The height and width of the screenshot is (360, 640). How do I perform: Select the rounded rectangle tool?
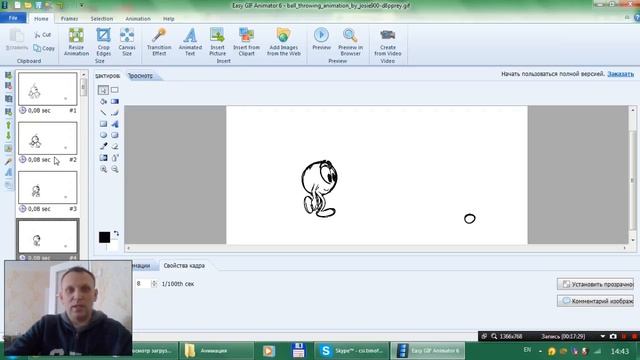115,135
